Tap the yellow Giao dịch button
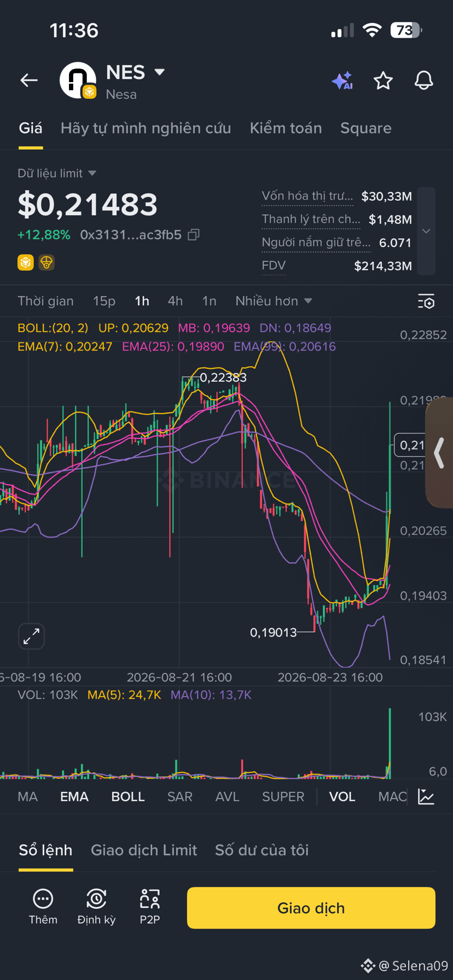The width and height of the screenshot is (453, 980). click(311, 908)
